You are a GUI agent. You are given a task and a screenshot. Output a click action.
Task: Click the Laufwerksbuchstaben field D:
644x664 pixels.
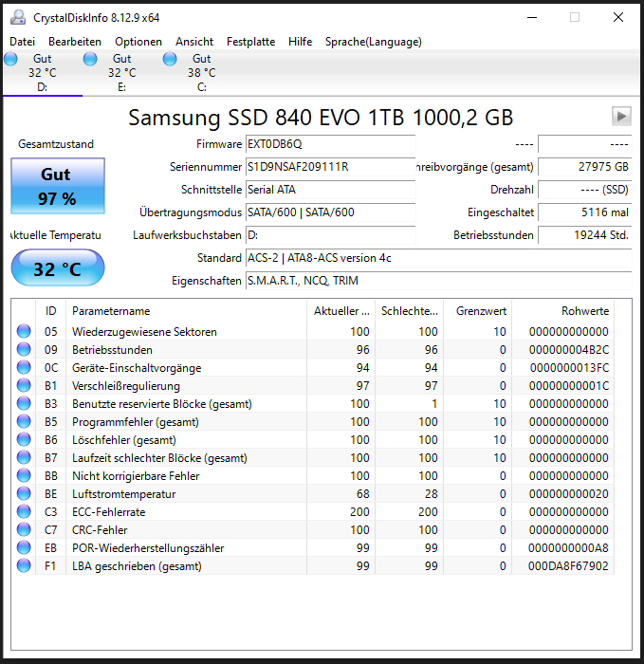330,235
